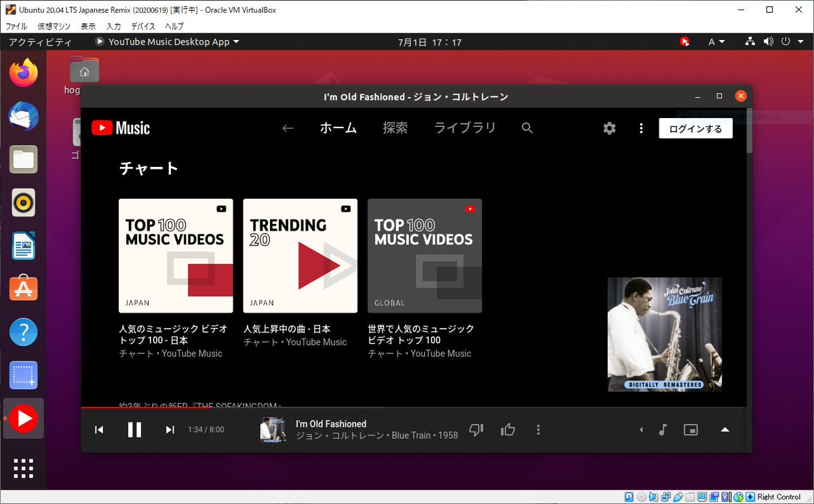The image size is (814, 504).
Task: Pause the current song
Action: point(134,429)
